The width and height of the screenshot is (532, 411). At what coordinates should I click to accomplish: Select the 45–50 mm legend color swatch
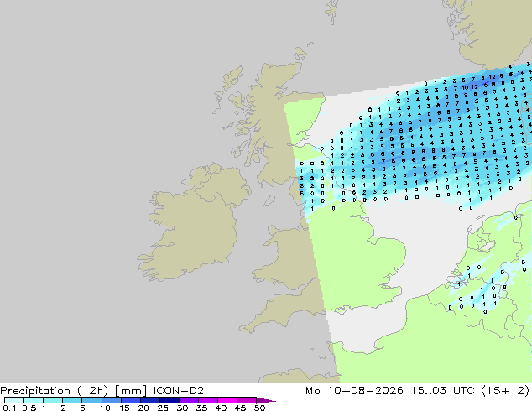coord(247,400)
